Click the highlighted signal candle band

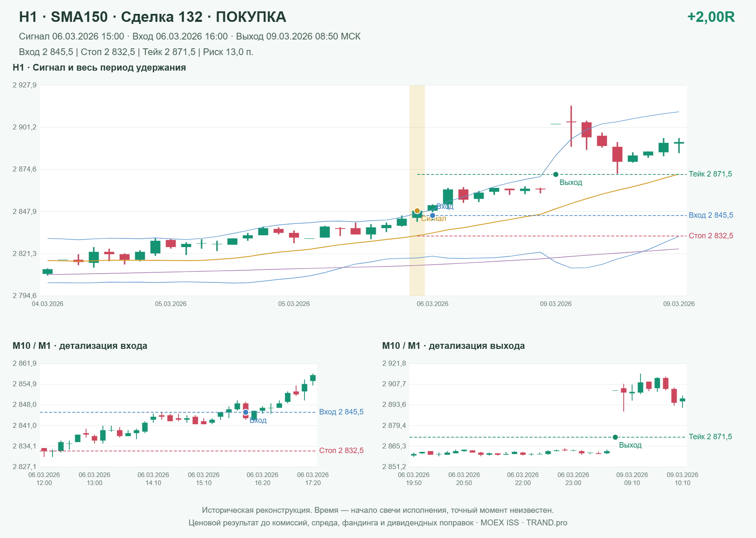point(417,190)
